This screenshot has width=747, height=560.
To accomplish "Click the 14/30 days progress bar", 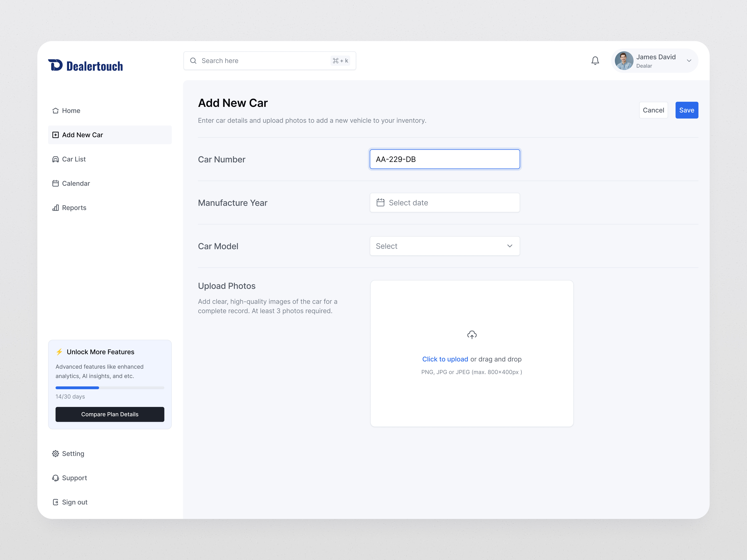I will (x=110, y=387).
